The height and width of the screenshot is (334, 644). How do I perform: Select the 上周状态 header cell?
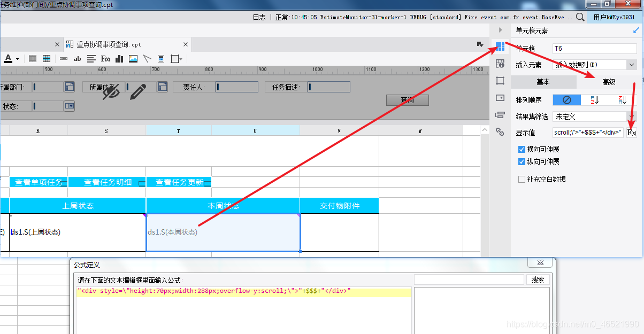click(78, 206)
